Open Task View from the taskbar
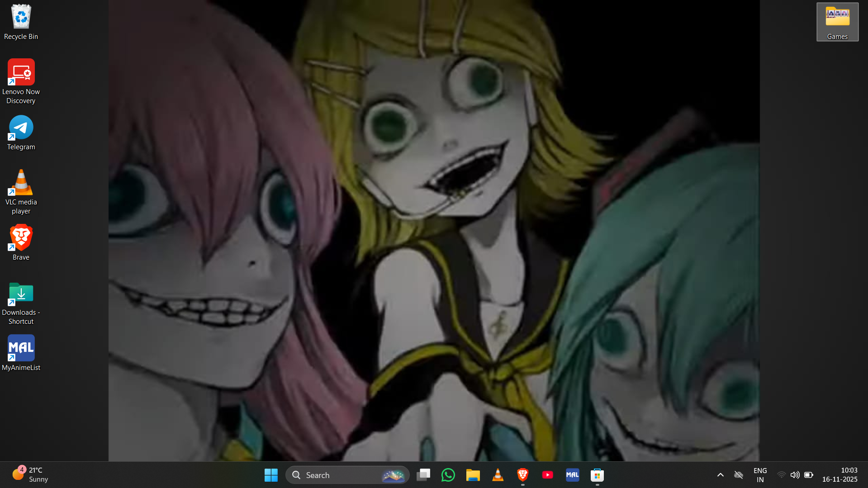 (x=423, y=475)
